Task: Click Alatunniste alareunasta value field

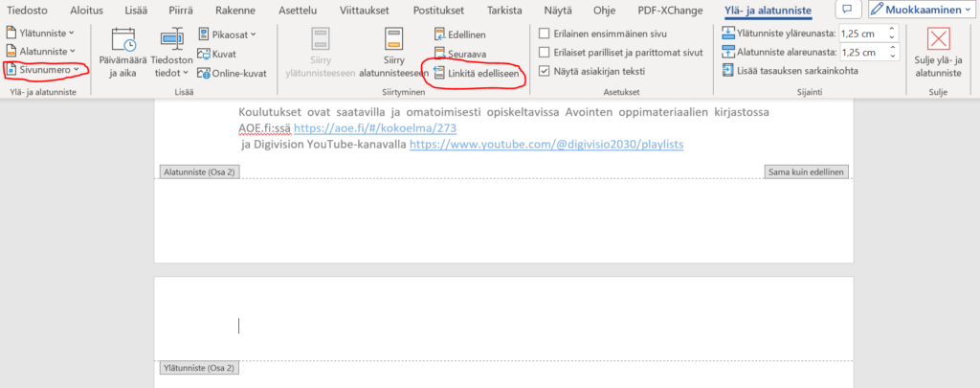Action: 862,52
